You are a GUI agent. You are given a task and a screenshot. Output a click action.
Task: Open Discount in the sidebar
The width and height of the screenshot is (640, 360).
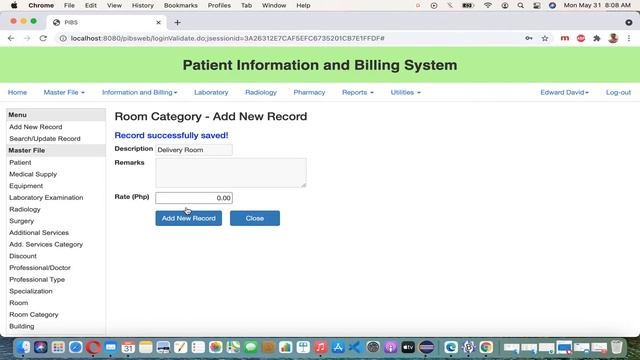click(22, 256)
